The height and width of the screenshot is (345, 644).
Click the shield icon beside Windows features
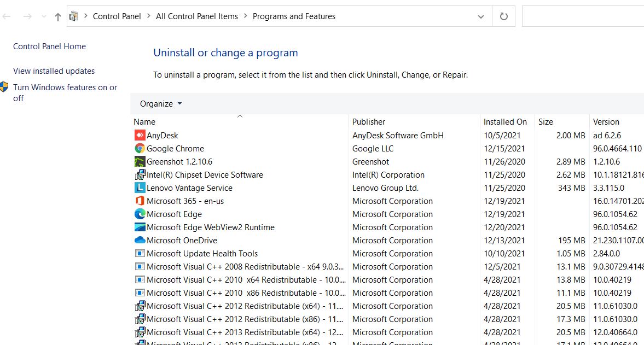tap(4, 86)
